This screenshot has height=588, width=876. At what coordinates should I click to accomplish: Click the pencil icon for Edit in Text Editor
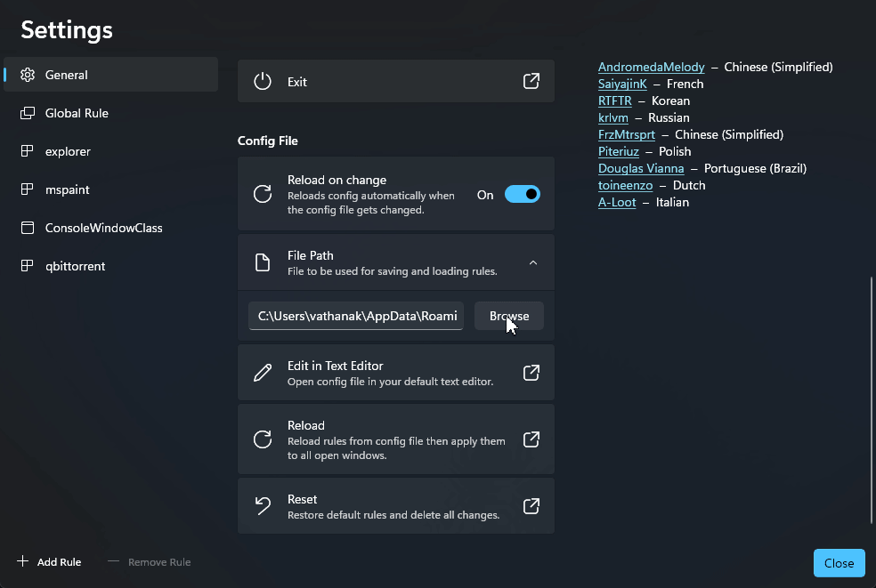coord(263,372)
